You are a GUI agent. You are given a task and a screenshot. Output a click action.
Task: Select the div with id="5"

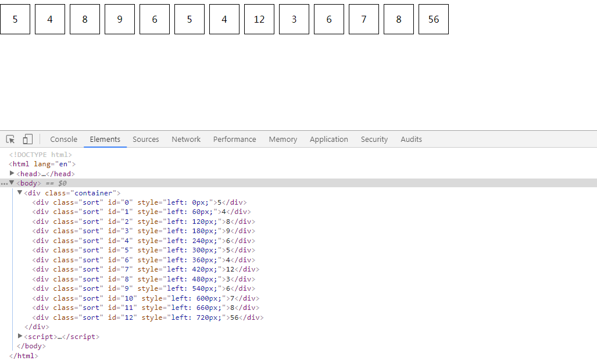(144, 250)
